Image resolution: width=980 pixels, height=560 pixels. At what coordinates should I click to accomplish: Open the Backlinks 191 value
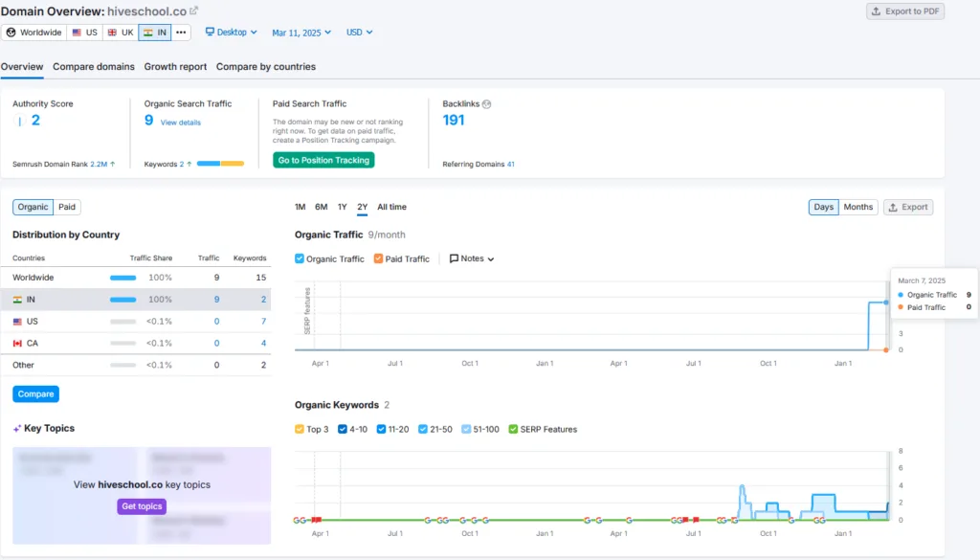454,120
